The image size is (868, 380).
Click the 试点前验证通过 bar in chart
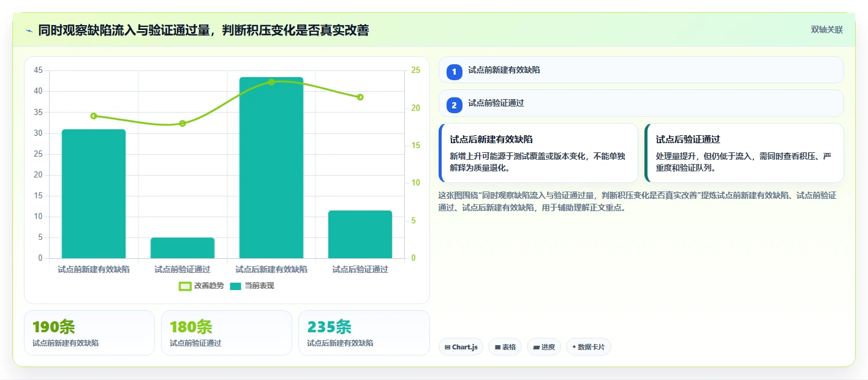[183, 248]
